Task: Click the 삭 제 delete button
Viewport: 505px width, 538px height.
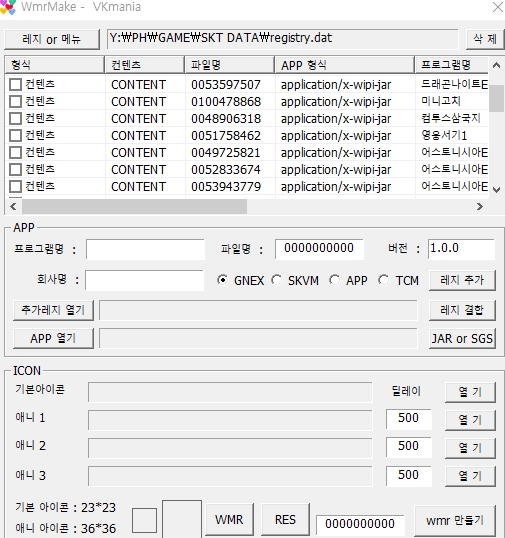Action: (485, 39)
